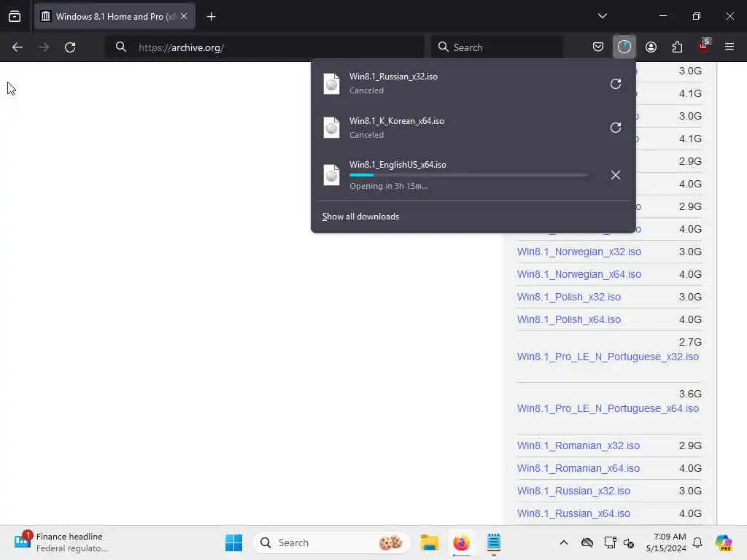Open a new browser tab
Viewport: 747px width, 560px height.
click(211, 17)
